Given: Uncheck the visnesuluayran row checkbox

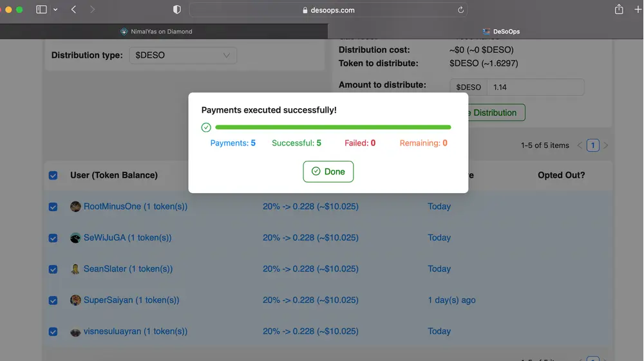Looking at the screenshot, I should coord(53,332).
